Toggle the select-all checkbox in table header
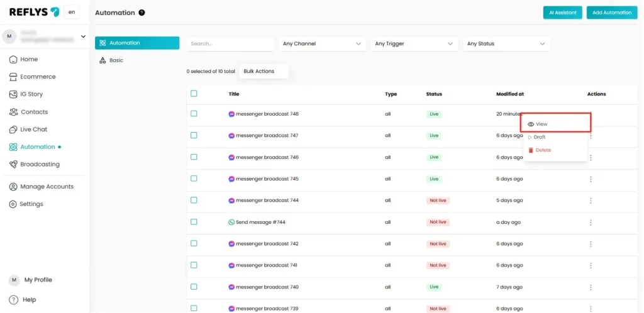Screen dimensions: 644x313 [x=194, y=94]
